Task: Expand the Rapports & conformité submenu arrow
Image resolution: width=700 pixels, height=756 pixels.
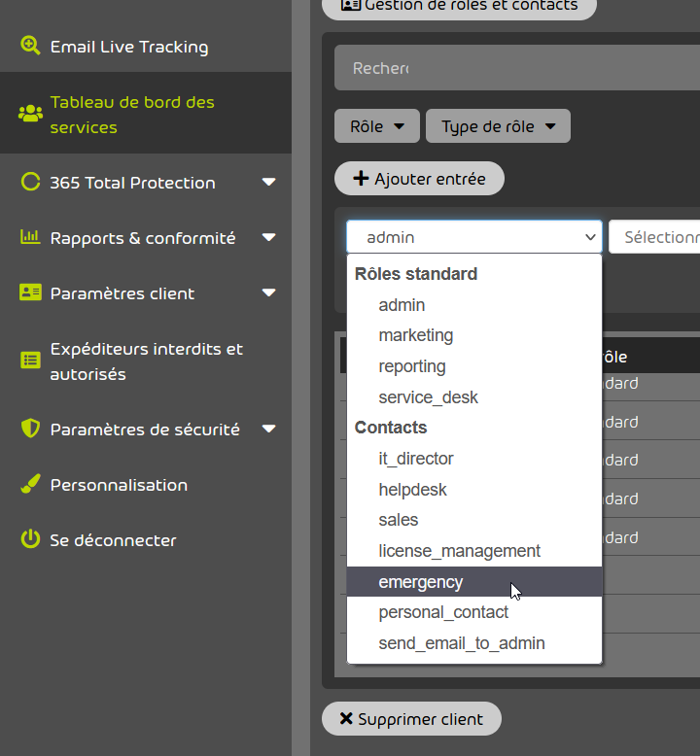Action: [268, 237]
